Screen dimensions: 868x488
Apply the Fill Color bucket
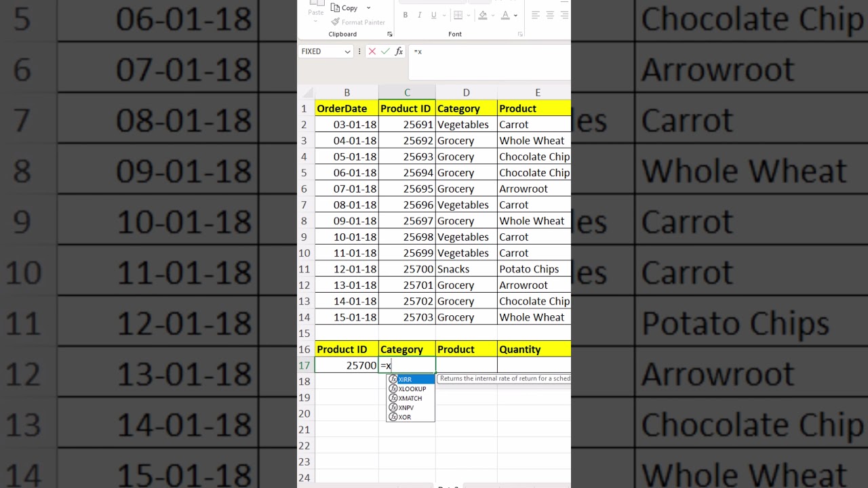(483, 15)
